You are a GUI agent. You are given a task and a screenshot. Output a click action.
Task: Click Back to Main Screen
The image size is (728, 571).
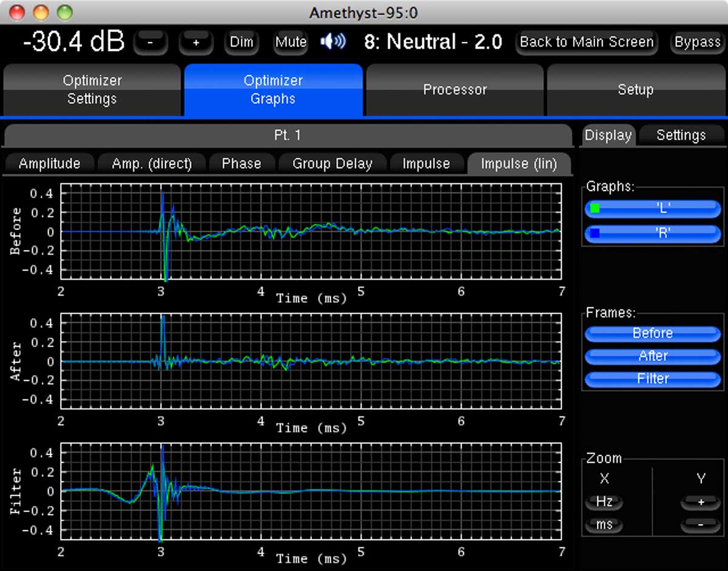[587, 42]
